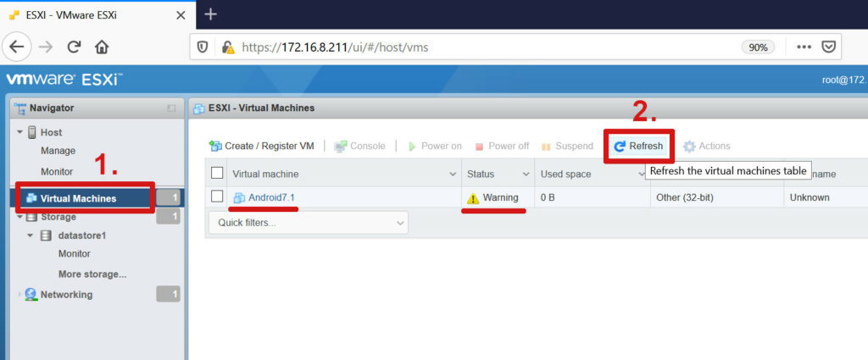Click the Storage count badge
Image resolution: width=868 pixels, height=360 pixels.
pos(169,217)
